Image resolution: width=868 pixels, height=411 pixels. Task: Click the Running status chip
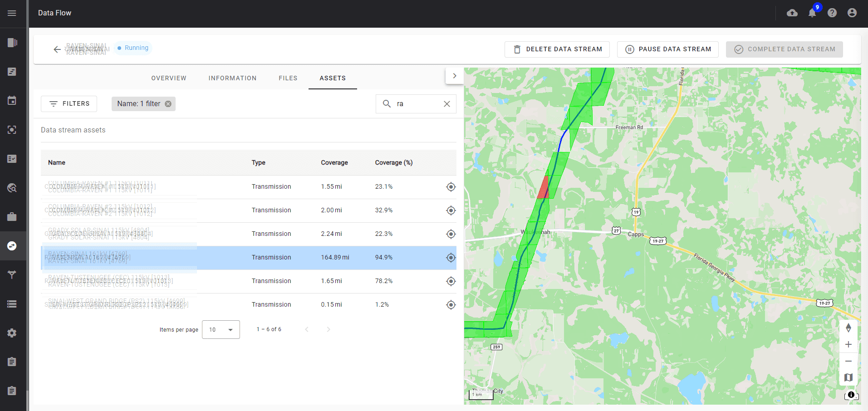133,48
